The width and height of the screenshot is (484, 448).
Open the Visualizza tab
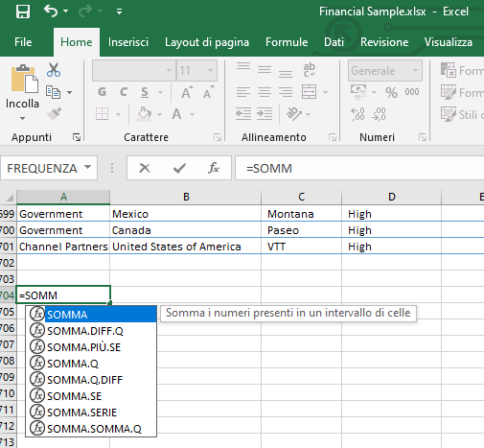(449, 42)
